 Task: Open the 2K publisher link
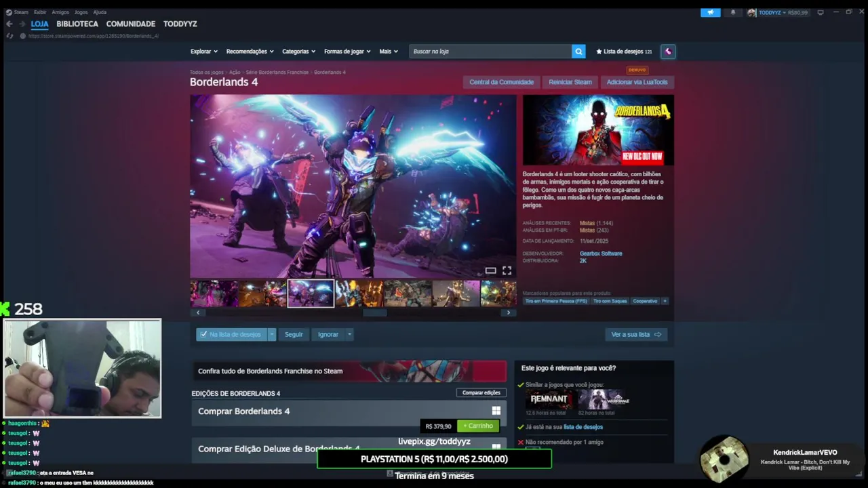pyautogui.click(x=583, y=260)
